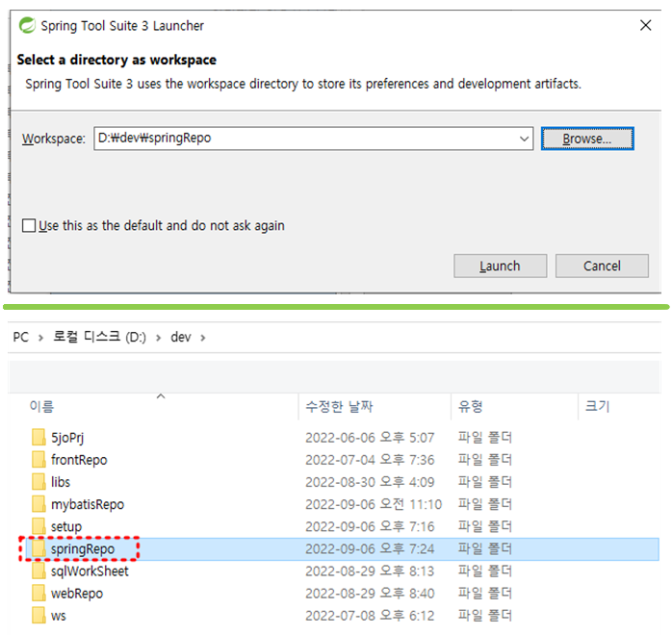Select the frontRepo folder name

(79, 460)
